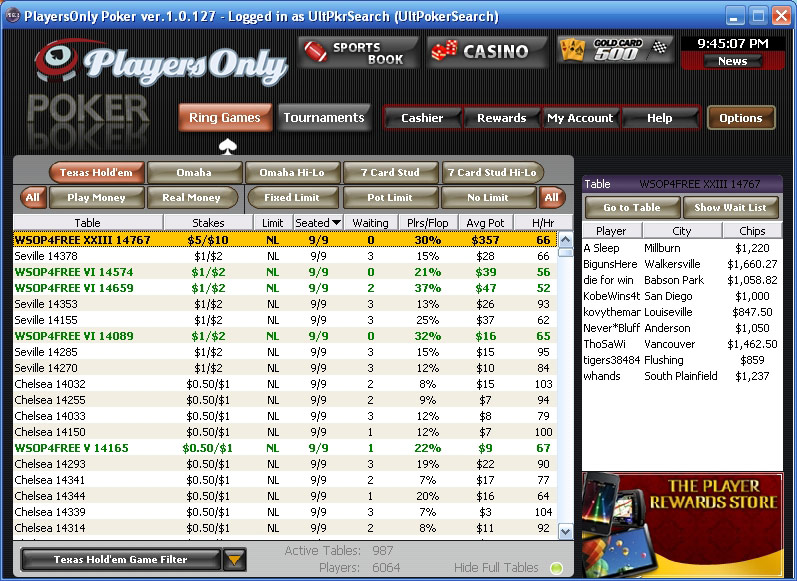
Task: Select the All money filter beside Play Money
Action: click(33, 197)
